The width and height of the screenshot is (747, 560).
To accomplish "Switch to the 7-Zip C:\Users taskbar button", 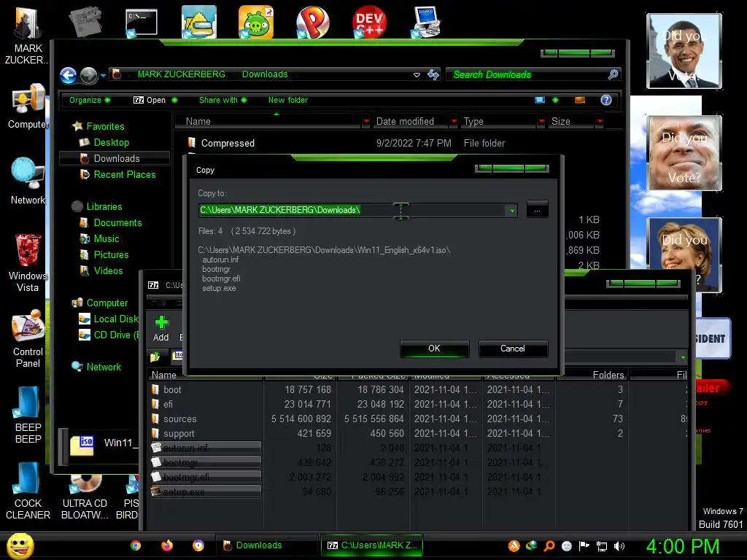I will 371,545.
